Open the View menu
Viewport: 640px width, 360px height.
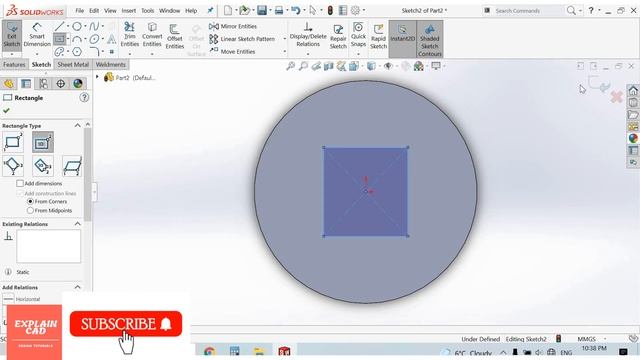click(x=110, y=11)
